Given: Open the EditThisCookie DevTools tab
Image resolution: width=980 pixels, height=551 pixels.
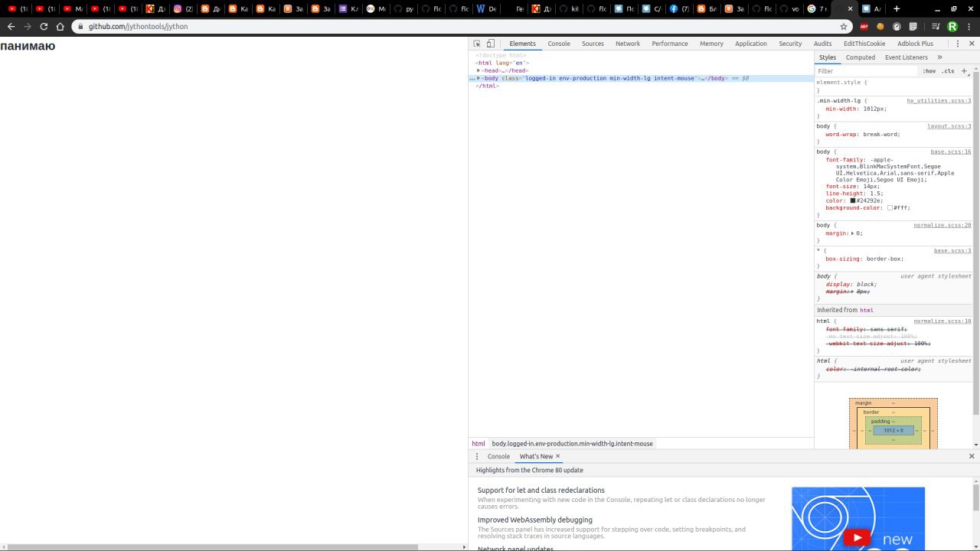Looking at the screenshot, I should (864, 44).
